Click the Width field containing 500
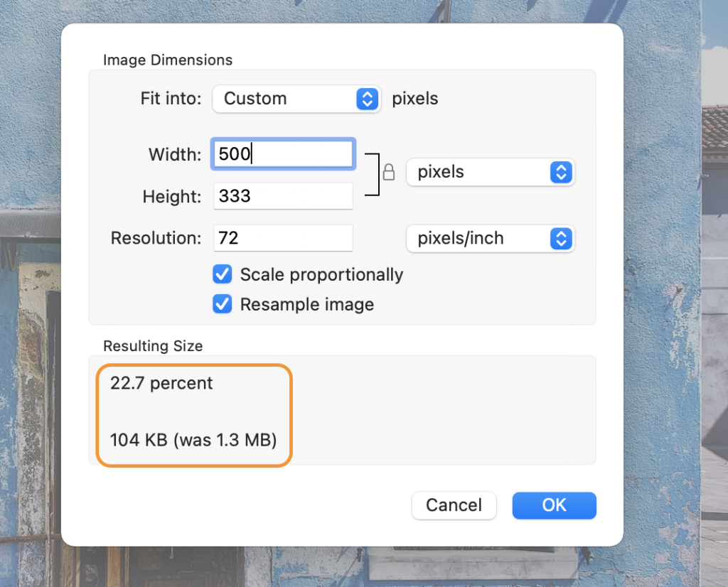The width and height of the screenshot is (728, 587). pos(283,154)
